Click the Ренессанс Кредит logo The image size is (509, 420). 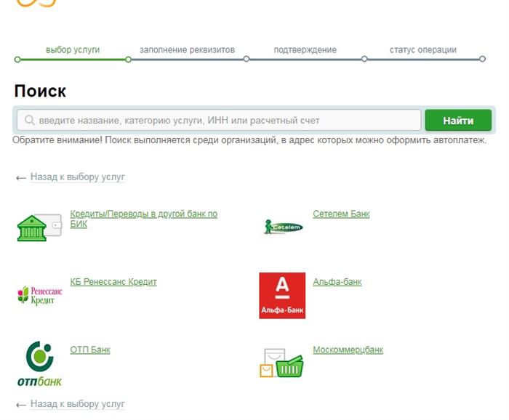click(40, 295)
